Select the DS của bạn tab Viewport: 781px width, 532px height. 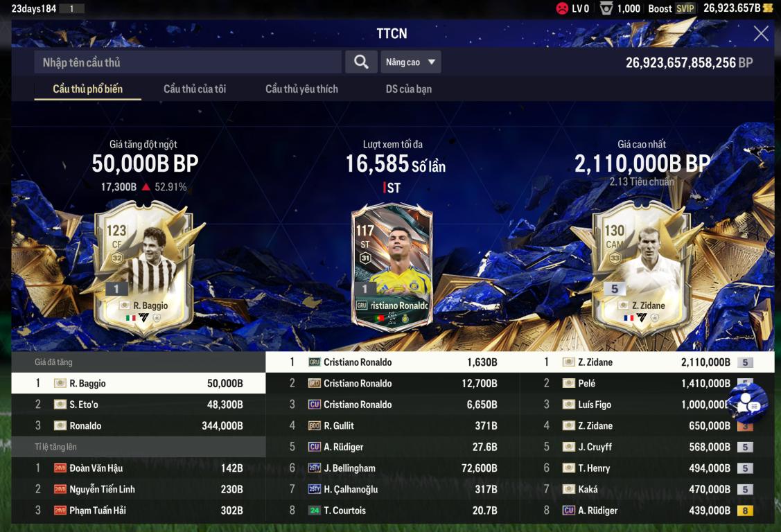(408, 89)
